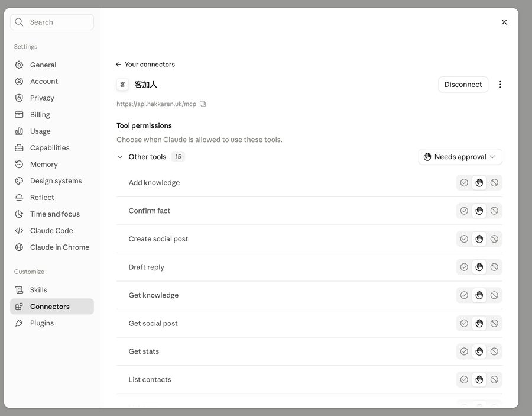Block the Create social post tool
This screenshot has height=416, width=532.
pos(494,239)
